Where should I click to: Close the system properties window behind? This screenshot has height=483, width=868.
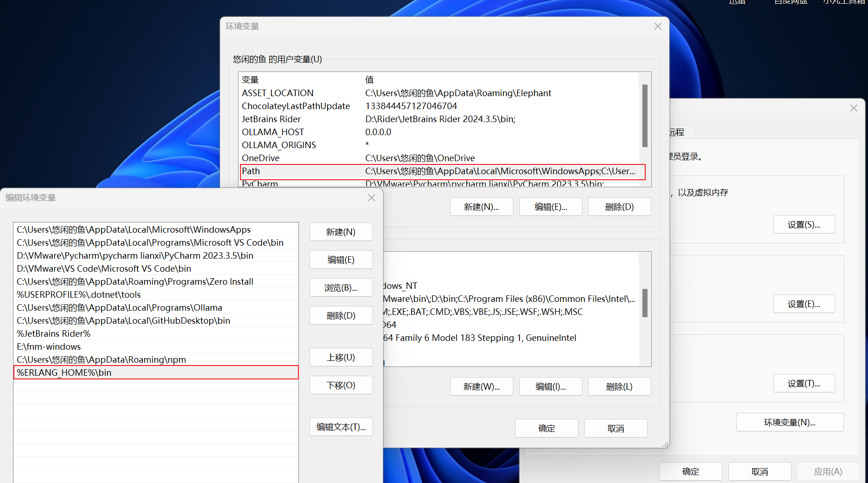pos(854,108)
